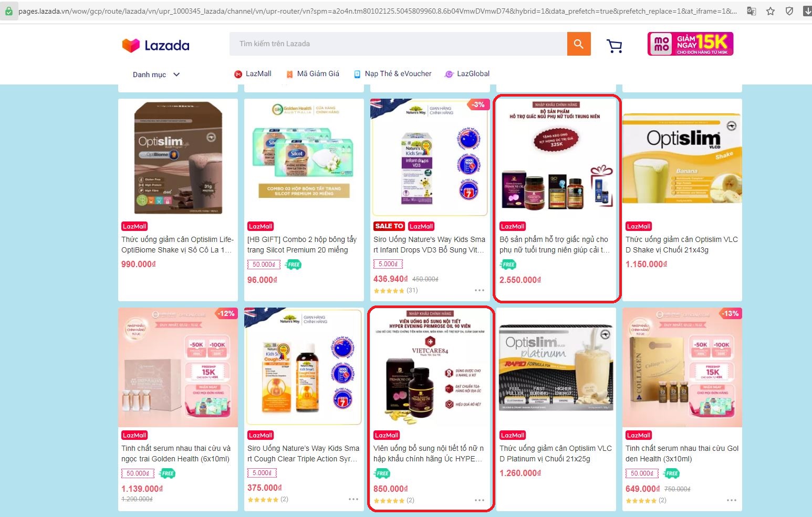Click the orange search magnifier button

[579, 44]
